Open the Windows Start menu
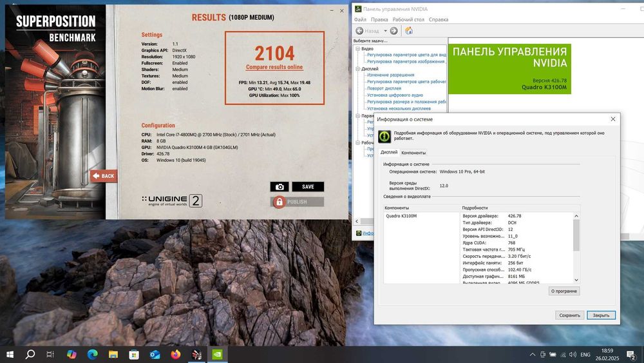The height and width of the screenshot is (363, 644). (x=10, y=355)
